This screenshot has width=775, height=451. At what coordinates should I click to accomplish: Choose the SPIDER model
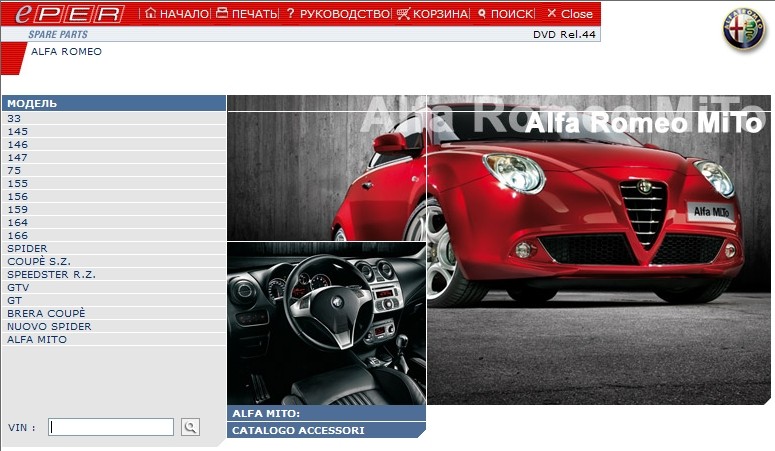point(27,248)
